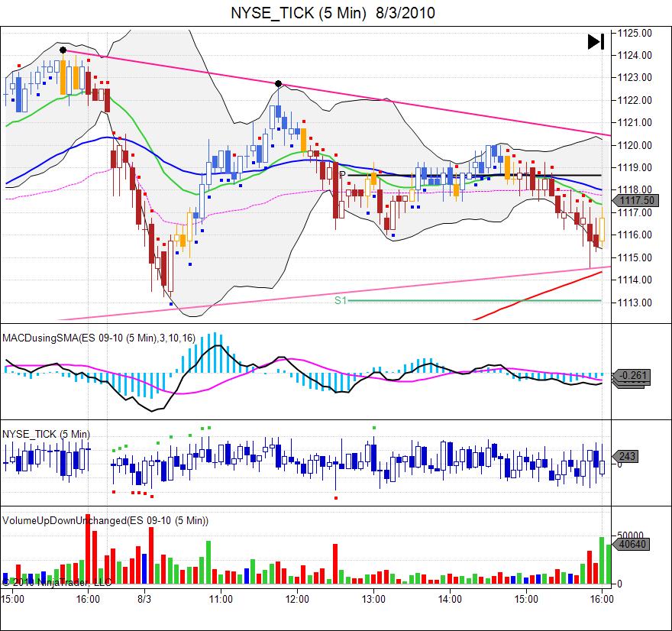Image resolution: width=672 pixels, height=631 pixels.
Task: Click the chart title NYSE_TICK (5 Min) 8/3/2010
Action: tap(333, 13)
